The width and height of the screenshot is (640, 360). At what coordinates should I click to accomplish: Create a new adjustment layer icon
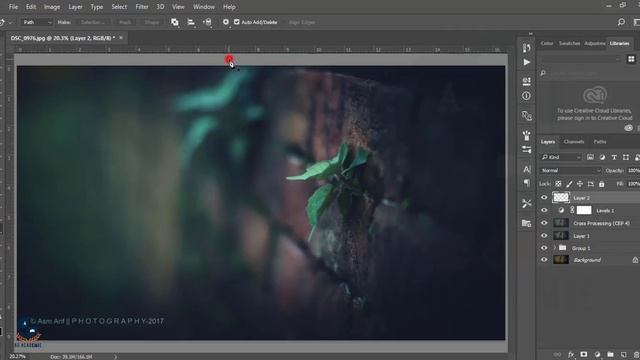pos(597,355)
